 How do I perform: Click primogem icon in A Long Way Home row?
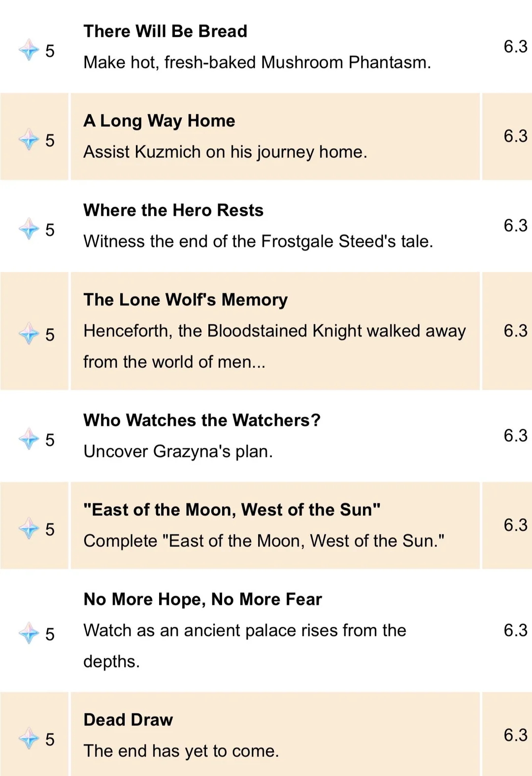[x=29, y=139]
